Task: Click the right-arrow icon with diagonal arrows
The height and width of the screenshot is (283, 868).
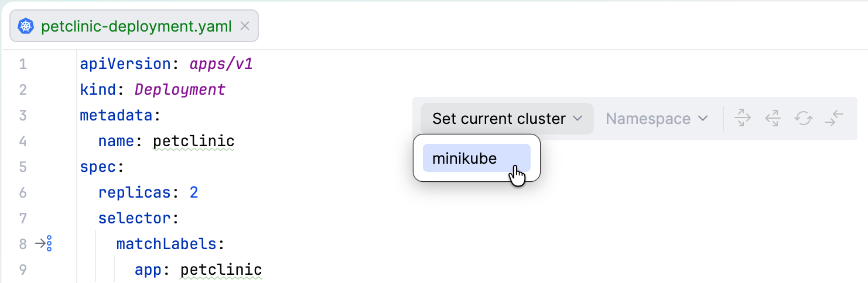Action: (743, 118)
